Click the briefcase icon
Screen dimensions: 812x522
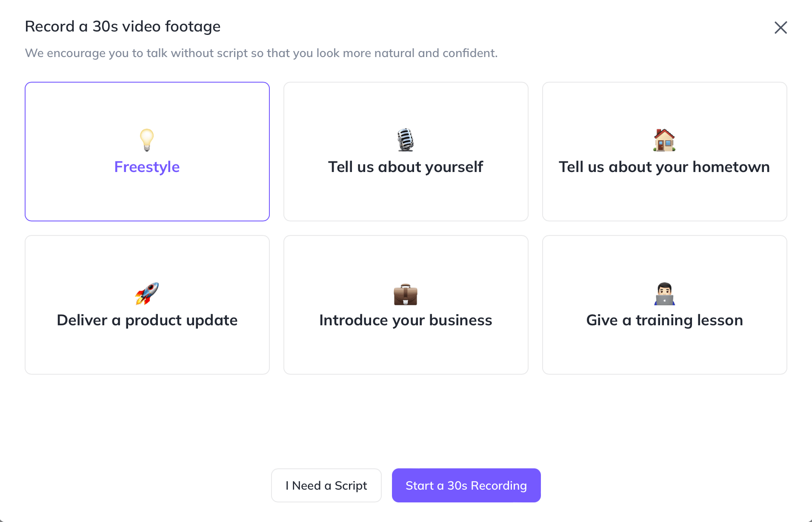pyautogui.click(x=406, y=294)
